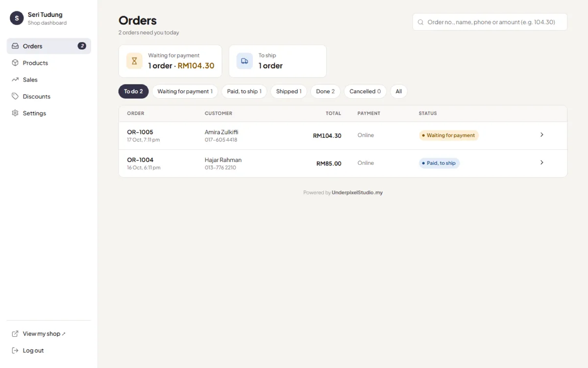The image size is (588, 368).
Task: Click the Orders badge showing 2
Action: click(x=82, y=46)
